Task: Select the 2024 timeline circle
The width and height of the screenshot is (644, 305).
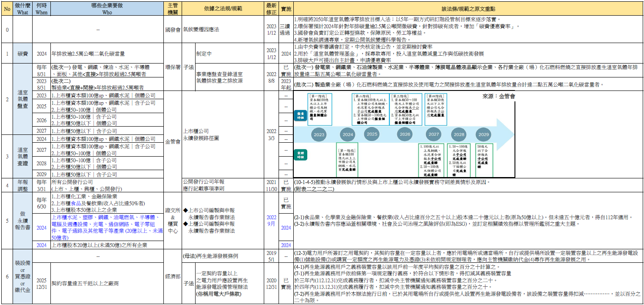Action: point(348,134)
